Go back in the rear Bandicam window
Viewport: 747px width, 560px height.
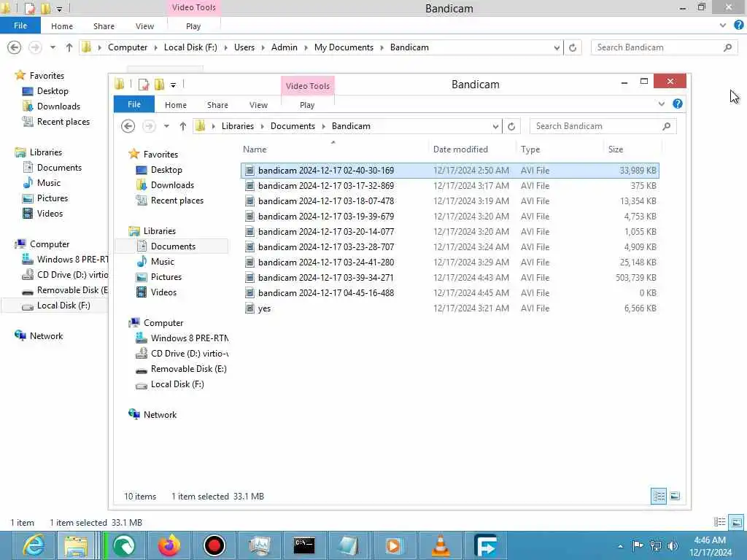click(x=15, y=47)
